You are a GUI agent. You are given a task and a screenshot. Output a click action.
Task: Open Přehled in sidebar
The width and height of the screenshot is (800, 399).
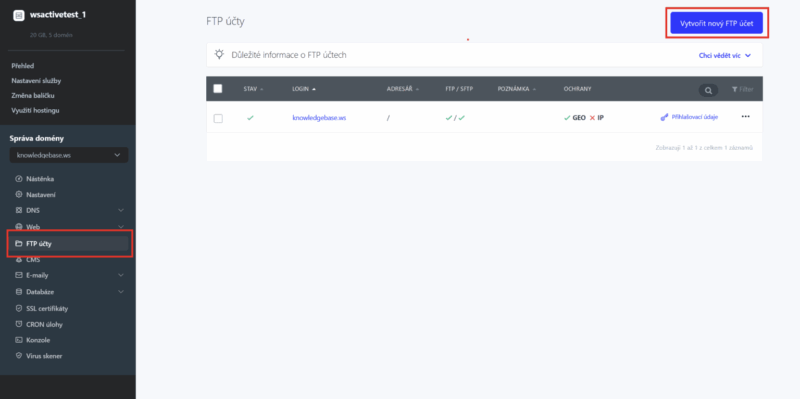[x=22, y=66]
